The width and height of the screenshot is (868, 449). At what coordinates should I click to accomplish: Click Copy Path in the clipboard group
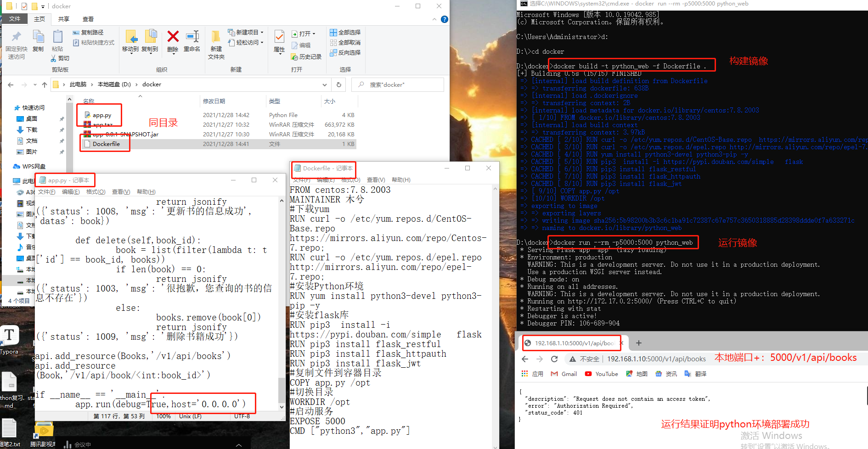pos(88,33)
